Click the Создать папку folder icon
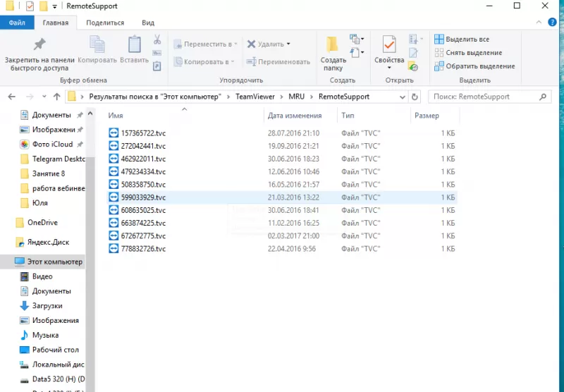 pyautogui.click(x=332, y=44)
